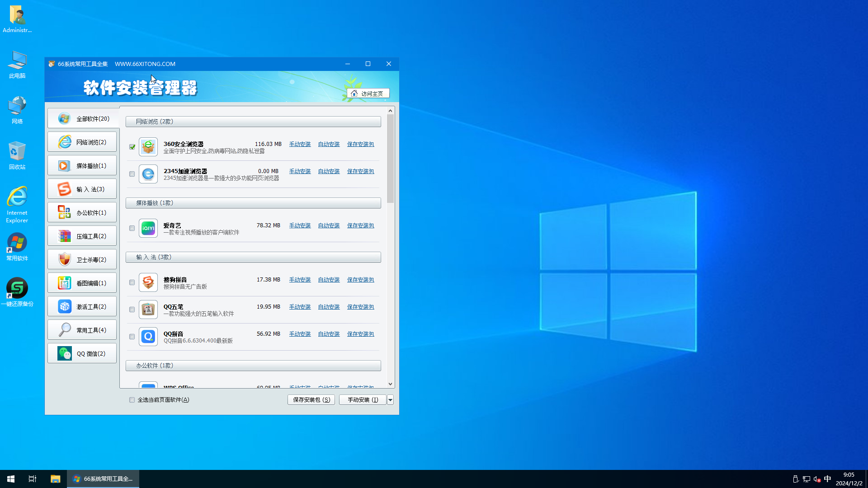The image size is (868, 488).
Task: Collapse the 办公软件 (1款) section header
Action: 253,366
